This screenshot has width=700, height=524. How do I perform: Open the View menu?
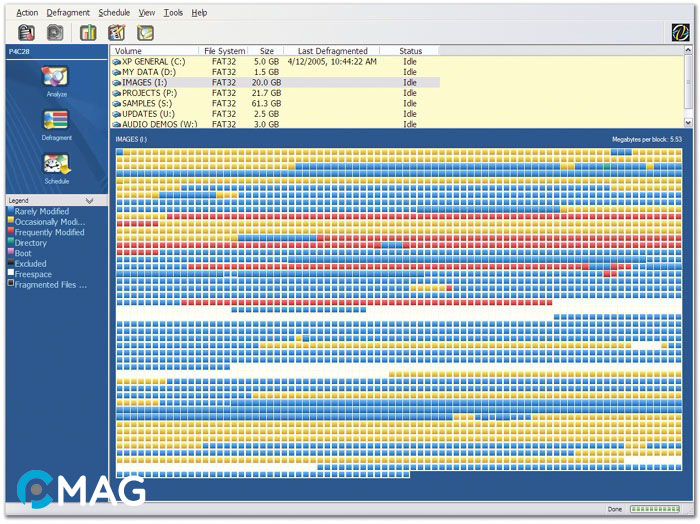tap(147, 13)
